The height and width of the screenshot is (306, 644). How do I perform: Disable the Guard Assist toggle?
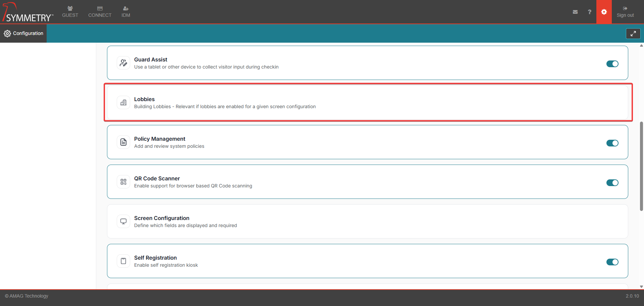pos(612,64)
